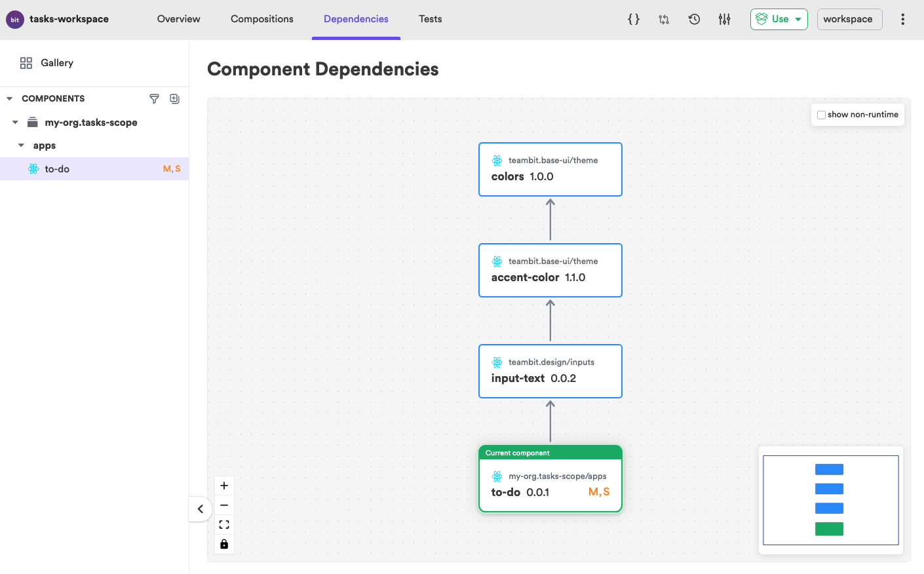Collapse the COMPONENTS section
924x574 pixels.
pos(10,98)
